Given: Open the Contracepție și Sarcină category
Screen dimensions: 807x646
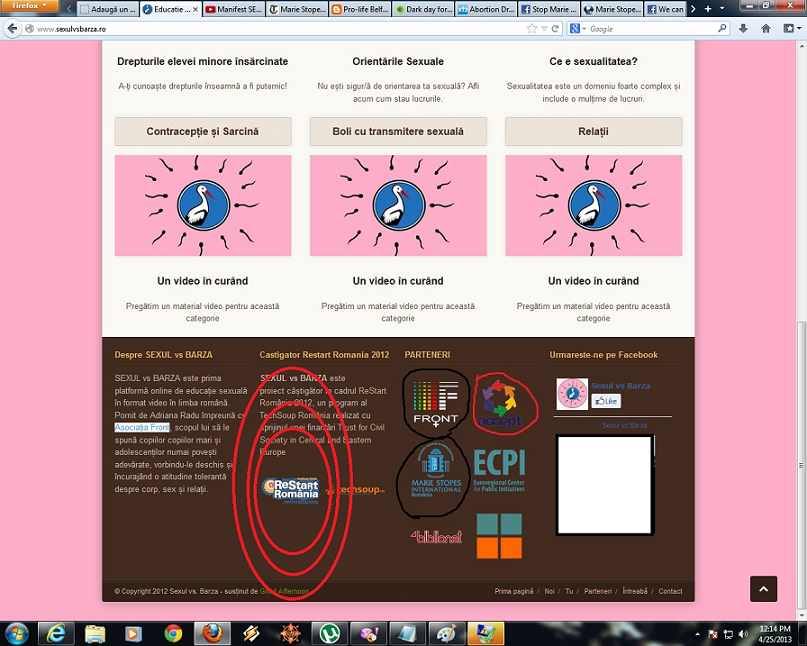Looking at the screenshot, I should tap(203, 132).
